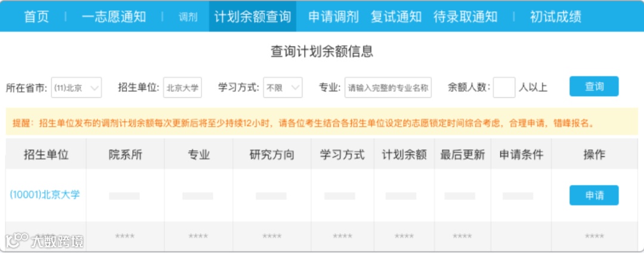The width and height of the screenshot is (644, 253).
Task: Click the 余额人数 number input box
Action: 504,88
